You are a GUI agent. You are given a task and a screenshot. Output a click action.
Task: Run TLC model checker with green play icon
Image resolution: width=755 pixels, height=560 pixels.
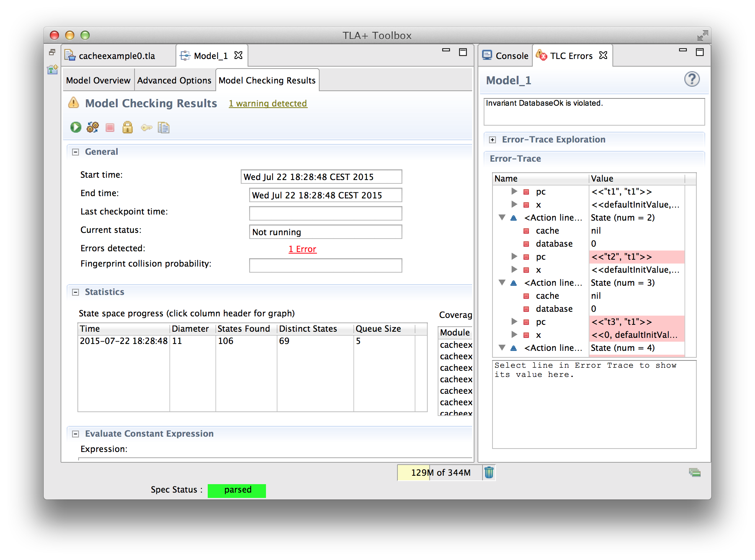click(x=76, y=127)
